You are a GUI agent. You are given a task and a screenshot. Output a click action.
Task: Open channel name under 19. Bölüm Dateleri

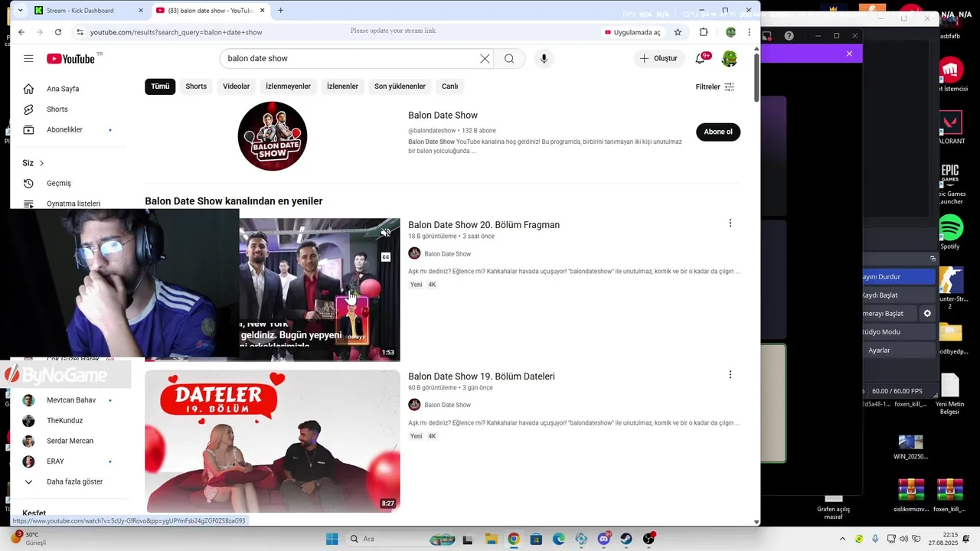tap(447, 405)
